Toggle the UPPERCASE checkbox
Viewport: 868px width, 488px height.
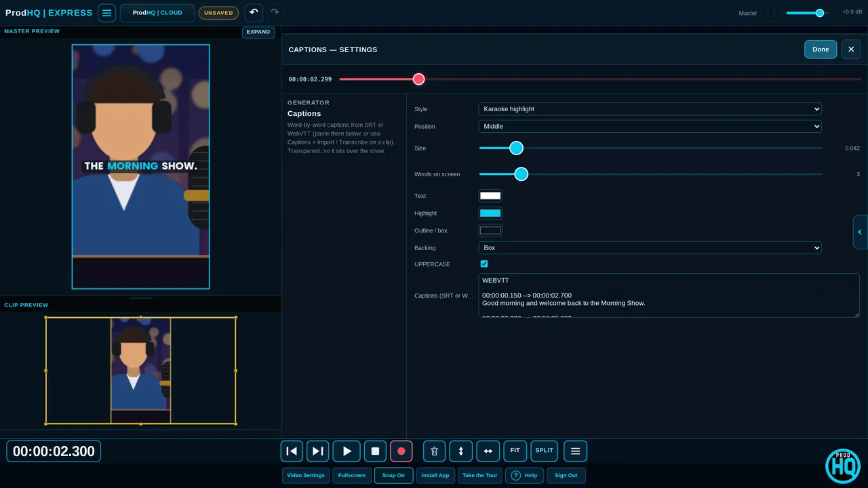point(484,264)
